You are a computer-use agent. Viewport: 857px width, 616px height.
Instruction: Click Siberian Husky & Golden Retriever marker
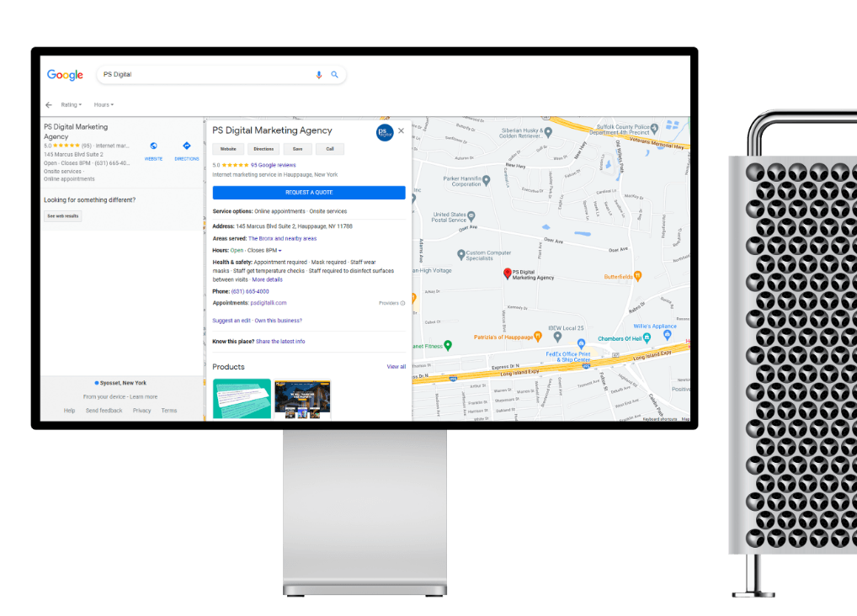coord(548,132)
